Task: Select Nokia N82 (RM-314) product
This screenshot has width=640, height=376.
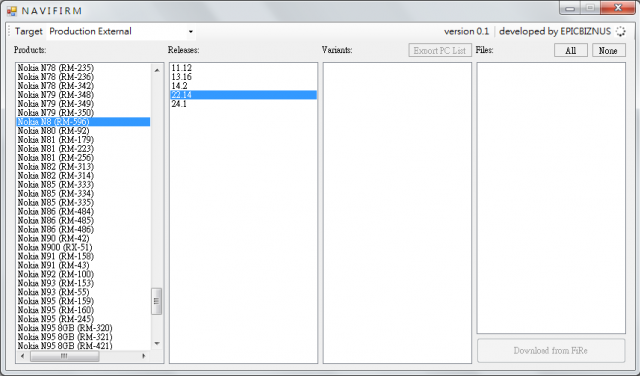Action: [x=83, y=176]
